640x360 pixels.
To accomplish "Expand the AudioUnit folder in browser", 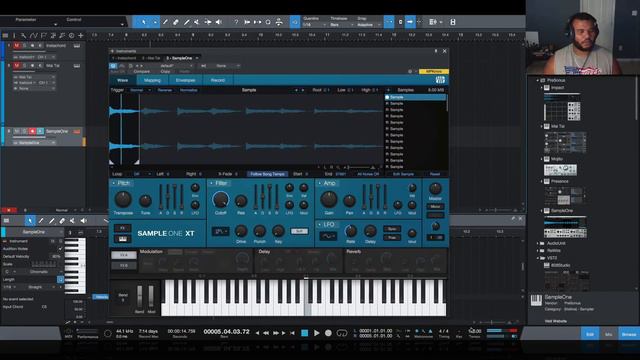I will pyautogui.click(x=538, y=243).
